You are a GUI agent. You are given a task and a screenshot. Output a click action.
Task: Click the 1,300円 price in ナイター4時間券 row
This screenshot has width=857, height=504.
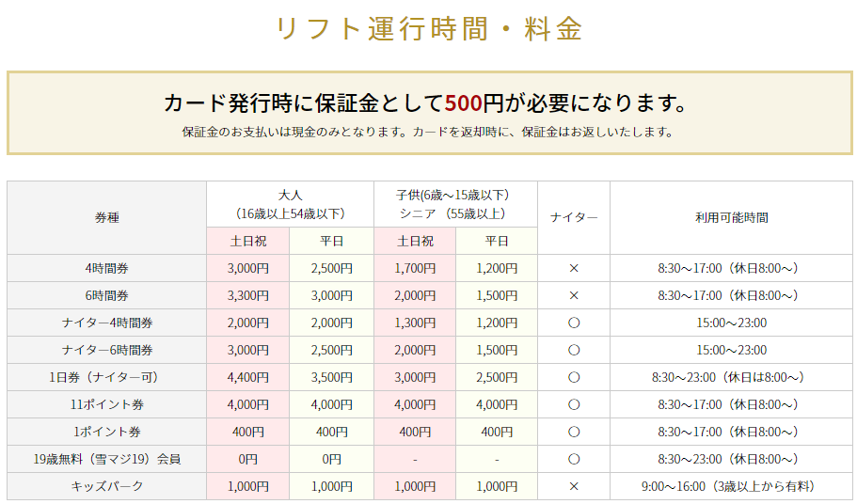(415, 323)
